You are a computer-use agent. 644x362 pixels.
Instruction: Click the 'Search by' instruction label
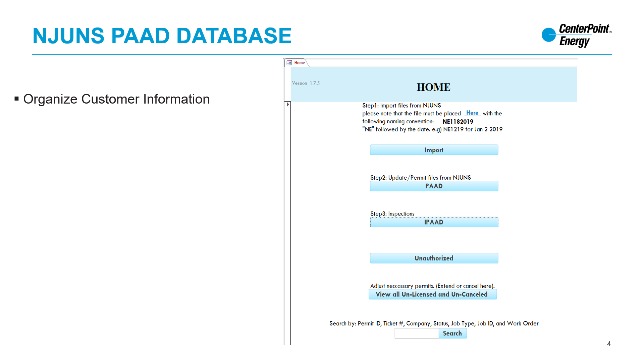[x=434, y=323]
